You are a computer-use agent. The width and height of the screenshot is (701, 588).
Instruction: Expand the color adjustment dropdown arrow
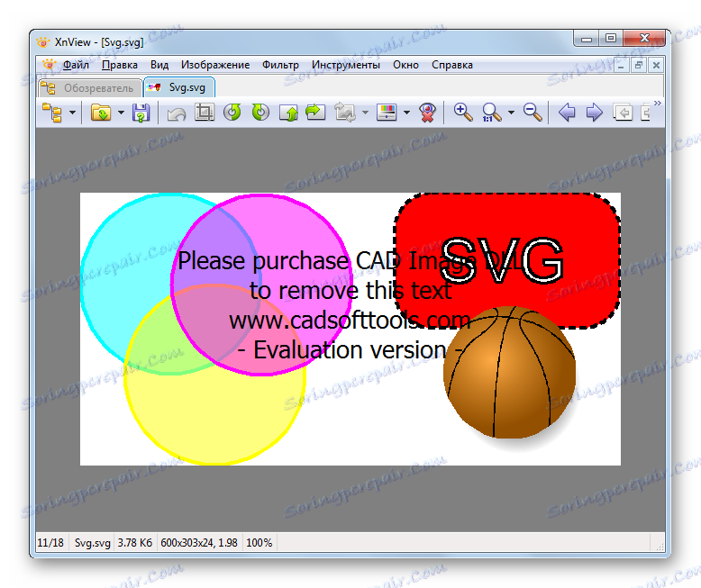tap(406, 113)
